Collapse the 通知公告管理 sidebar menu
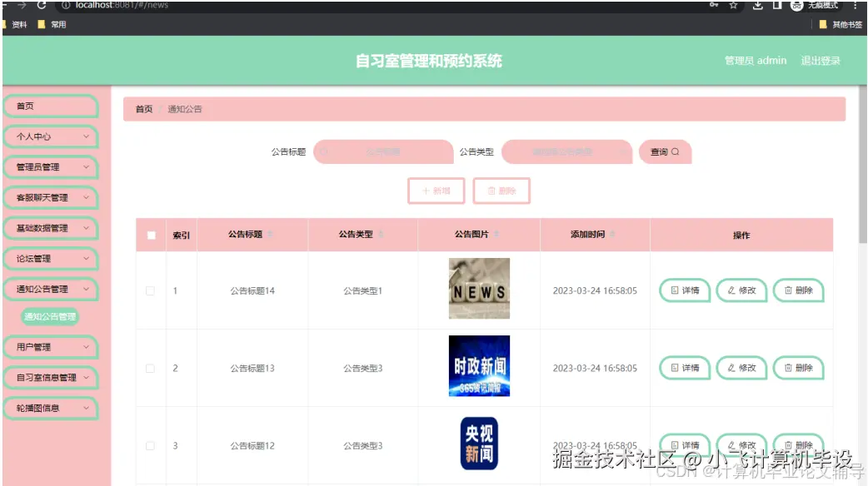The image size is (868, 486). tap(50, 287)
